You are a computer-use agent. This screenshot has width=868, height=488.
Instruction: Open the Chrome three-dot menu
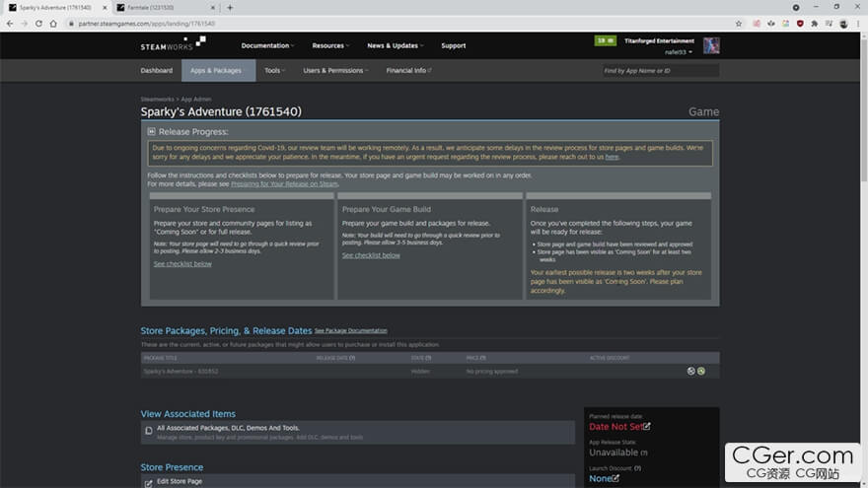click(x=858, y=24)
